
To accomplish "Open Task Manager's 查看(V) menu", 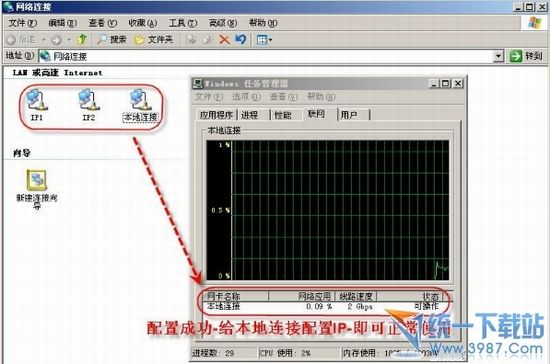I will click(283, 96).
